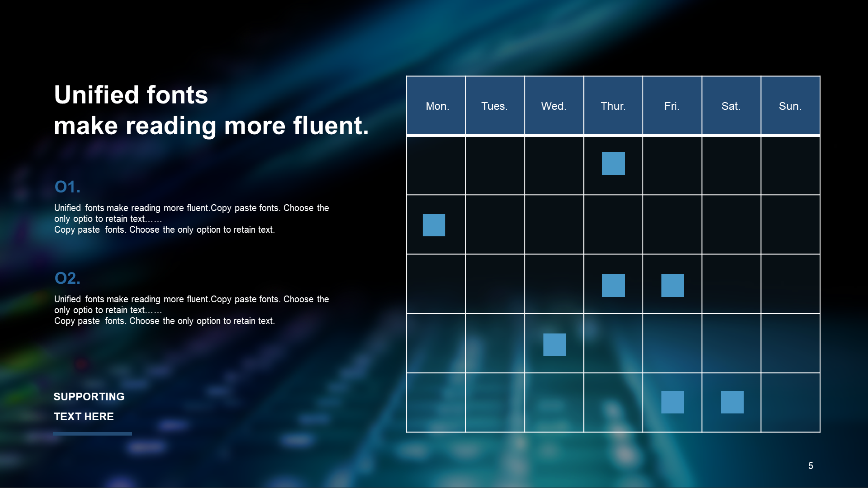Click the slide number 5
The height and width of the screenshot is (488, 868).
(x=811, y=466)
